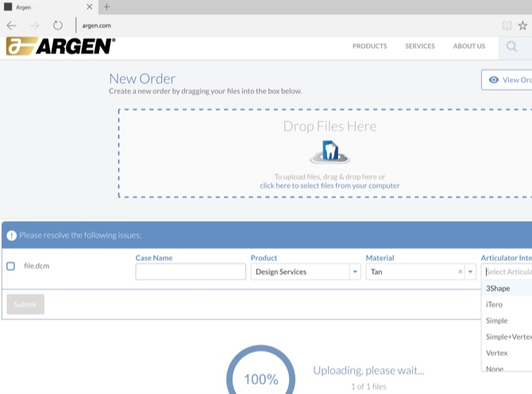This screenshot has width=532, height=394.
Task: Bookmark page with the star icon
Action: click(522, 25)
